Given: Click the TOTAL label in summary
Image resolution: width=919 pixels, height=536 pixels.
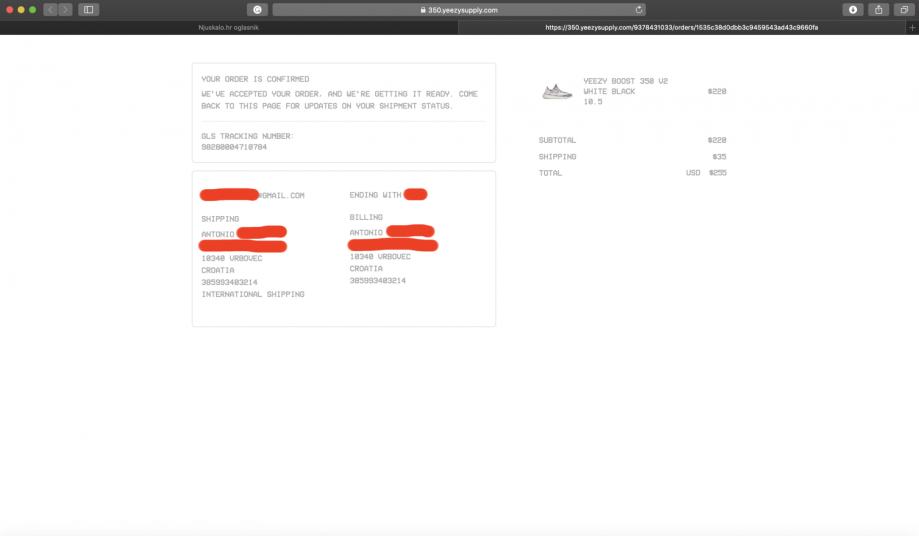Looking at the screenshot, I should tap(550, 173).
